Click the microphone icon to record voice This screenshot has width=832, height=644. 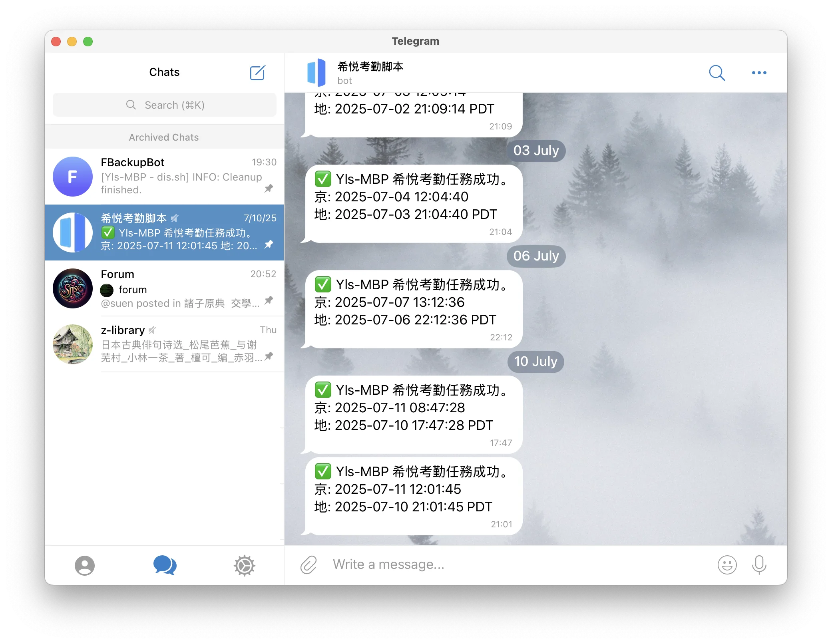click(x=758, y=564)
